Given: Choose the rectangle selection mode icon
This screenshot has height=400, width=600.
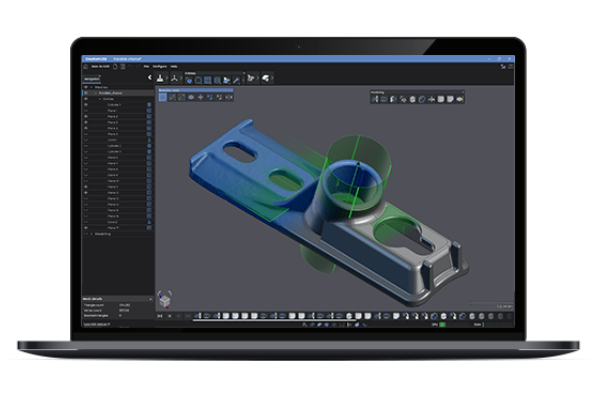Looking at the screenshot, I should tap(164, 97).
